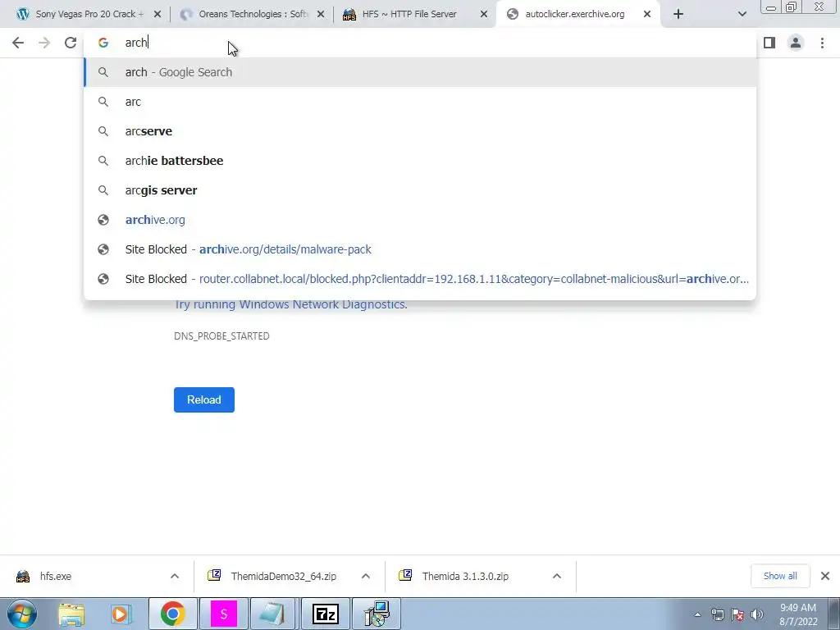
Task: Open ThemidaDemo32_64.zip download
Action: click(x=283, y=576)
